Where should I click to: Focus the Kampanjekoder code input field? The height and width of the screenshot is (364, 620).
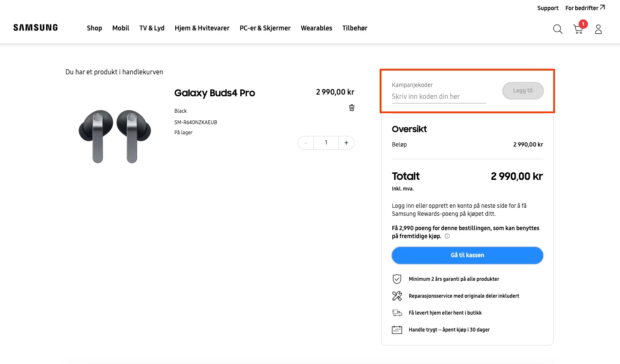(439, 97)
